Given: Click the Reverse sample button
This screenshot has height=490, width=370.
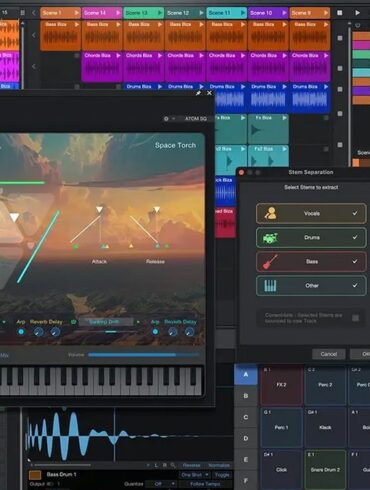Looking at the screenshot, I should click(192, 465).
